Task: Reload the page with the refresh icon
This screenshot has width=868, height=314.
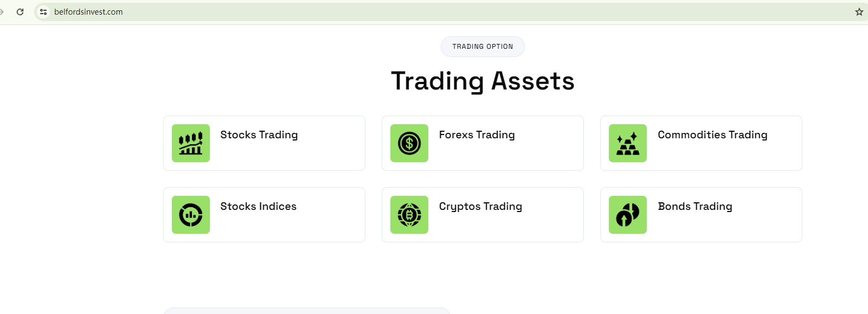Action: pyautogui.click(x=20, y=12)
